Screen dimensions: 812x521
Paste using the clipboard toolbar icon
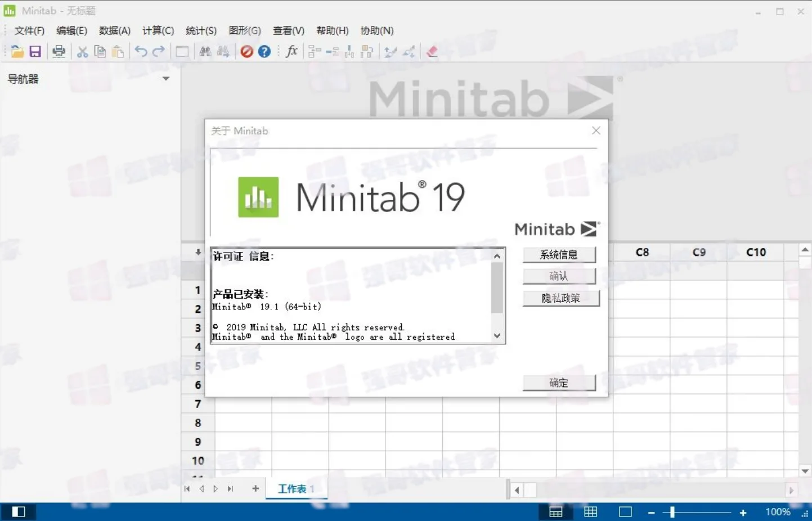click(x=118, y=52)
